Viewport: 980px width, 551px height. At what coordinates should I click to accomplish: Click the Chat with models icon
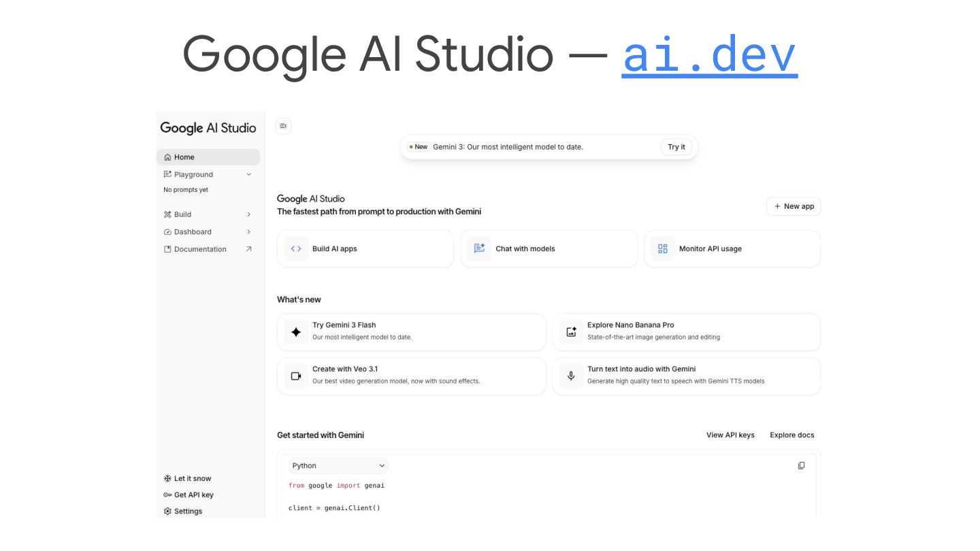pos(479,249)
